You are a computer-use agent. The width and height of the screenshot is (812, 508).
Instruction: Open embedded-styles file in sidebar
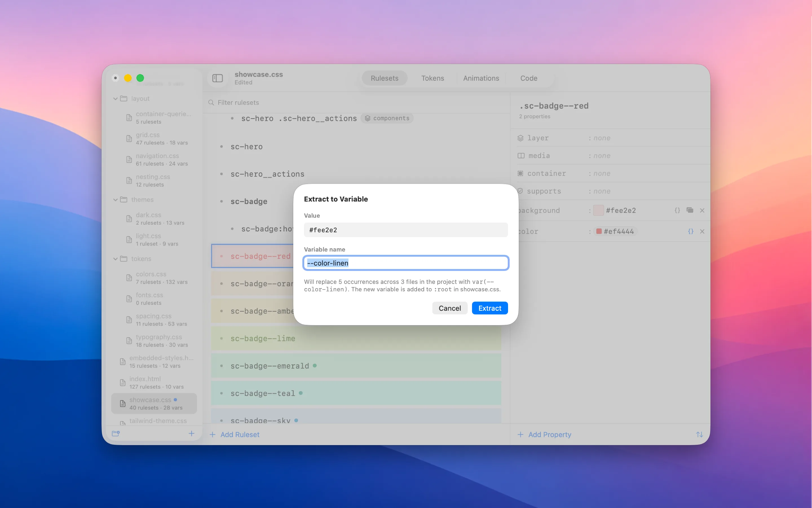point(154,362)
